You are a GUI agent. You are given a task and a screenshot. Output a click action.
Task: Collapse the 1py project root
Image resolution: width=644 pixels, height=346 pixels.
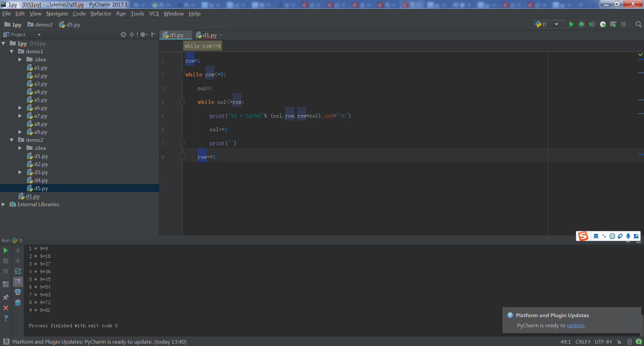tap(3, 43)
